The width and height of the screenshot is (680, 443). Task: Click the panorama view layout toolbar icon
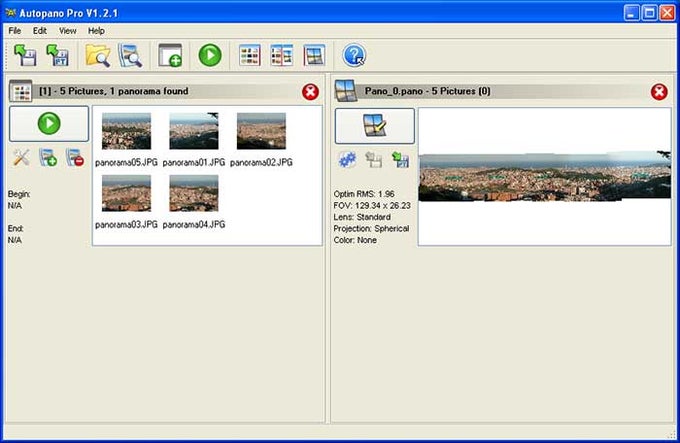314,55
